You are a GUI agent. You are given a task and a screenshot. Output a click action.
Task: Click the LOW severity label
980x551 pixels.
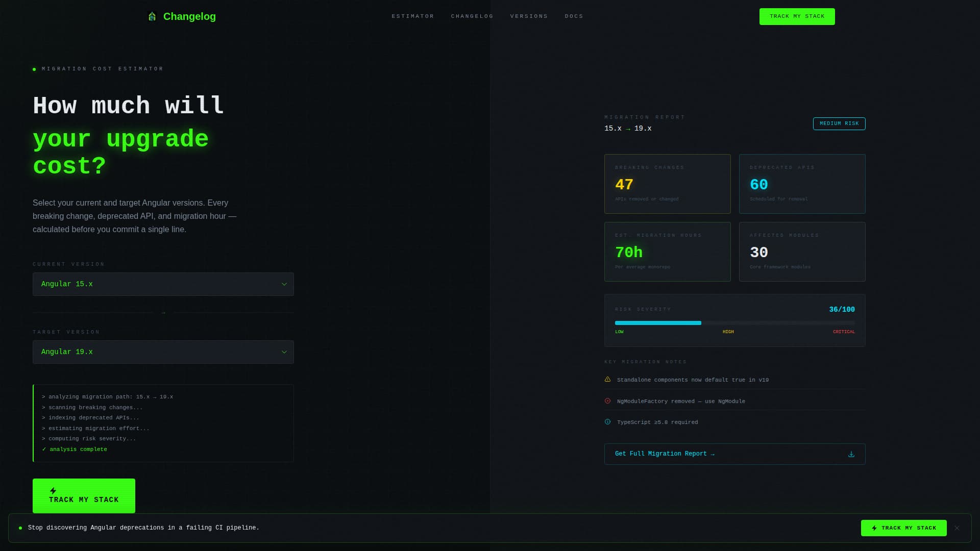[619, 332]
